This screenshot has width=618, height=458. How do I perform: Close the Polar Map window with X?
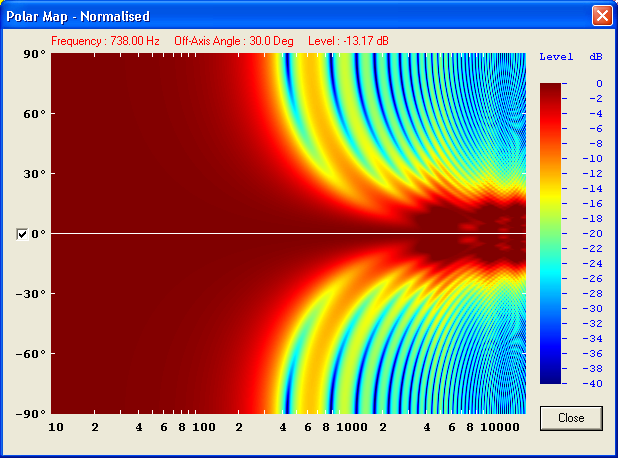point(602,16)
